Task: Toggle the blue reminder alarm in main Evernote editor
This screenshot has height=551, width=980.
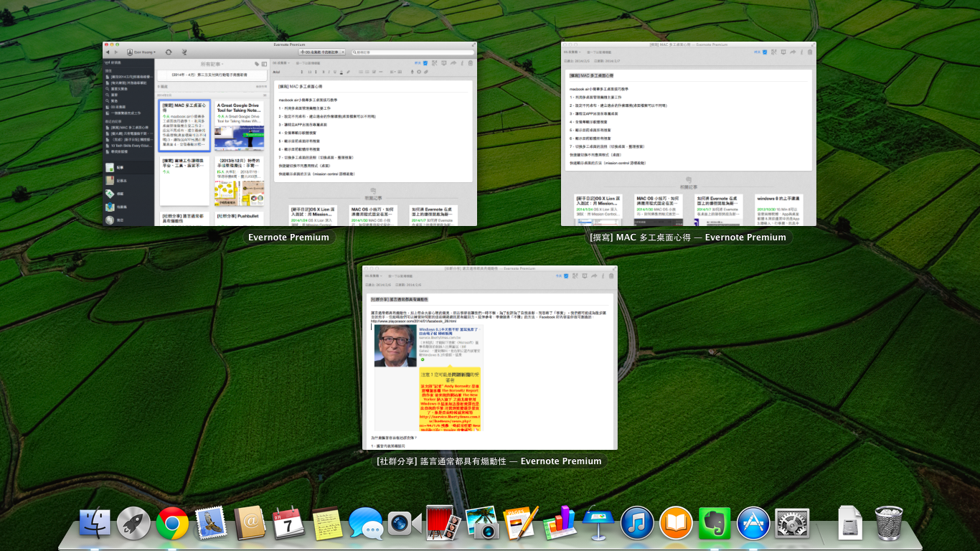Action: click(x=426, y=62)
